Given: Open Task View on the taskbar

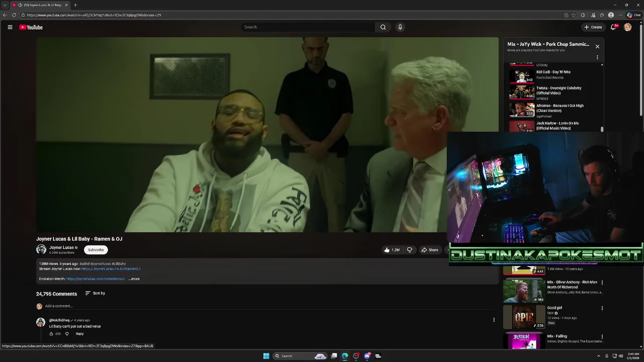Looking at the screenshot, I should tap(334, 356).
